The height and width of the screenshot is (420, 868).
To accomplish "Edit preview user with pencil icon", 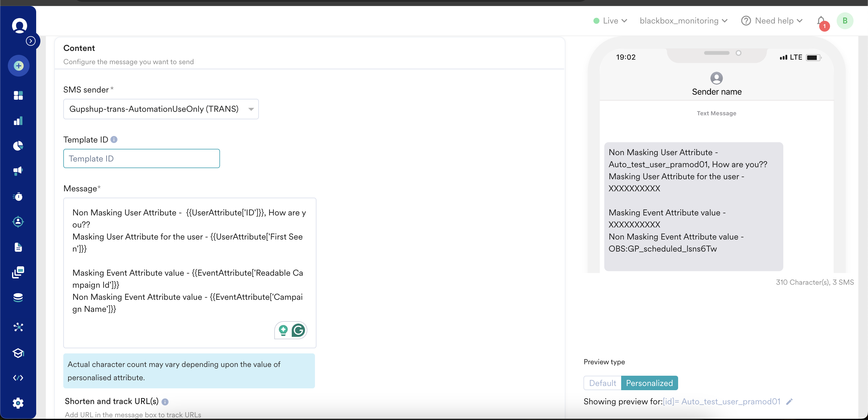I will click(x=789, y=402).
